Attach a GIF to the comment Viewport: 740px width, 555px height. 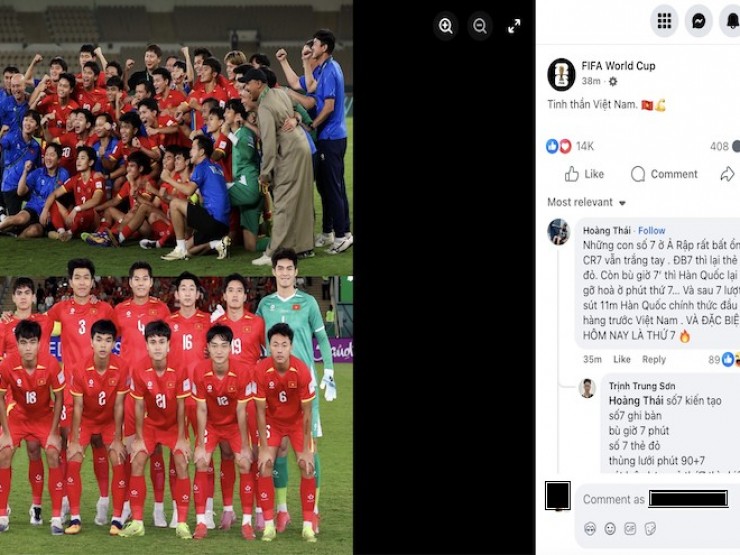(630, 529)
